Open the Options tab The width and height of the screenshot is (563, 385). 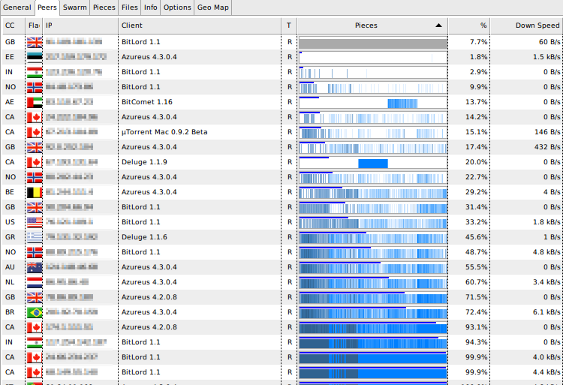[x=177, y=7]
